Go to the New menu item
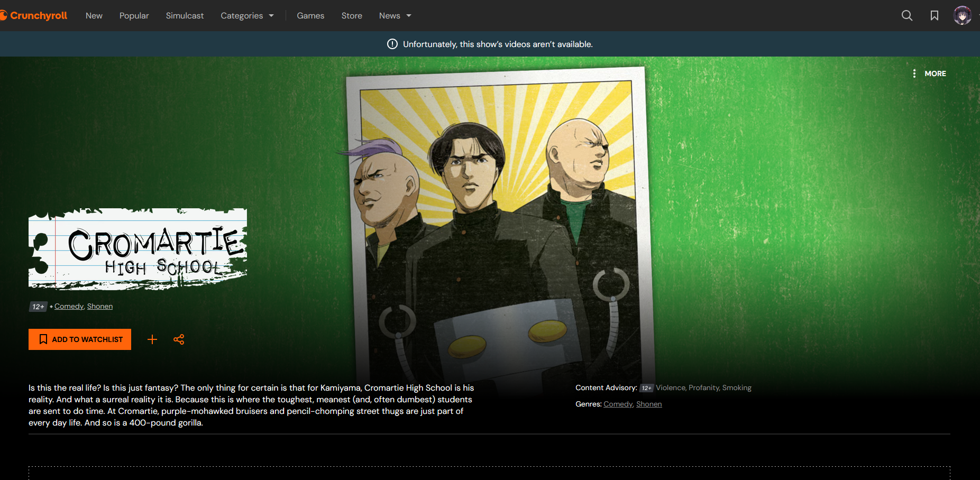The height and width of the screenshot is (480, 980). [x=94, y=16]
